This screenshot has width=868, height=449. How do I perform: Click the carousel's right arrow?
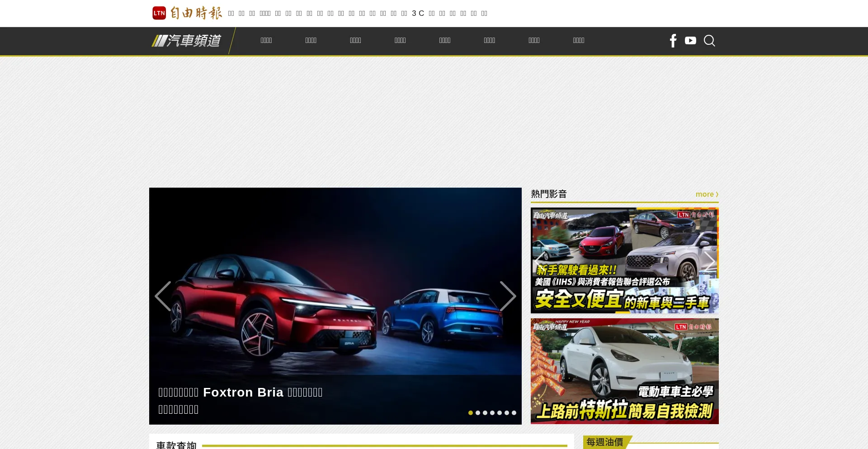pyautogui.click(x=508, y=296)
